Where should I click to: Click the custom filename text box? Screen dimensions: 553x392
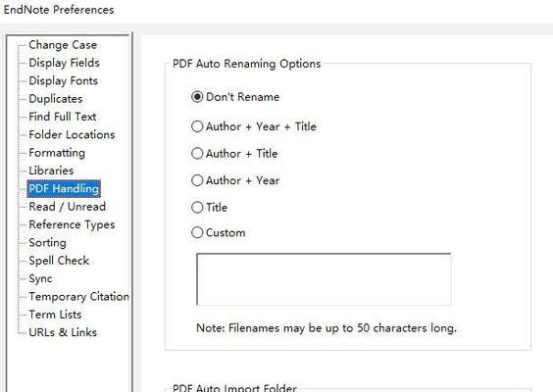324,279
